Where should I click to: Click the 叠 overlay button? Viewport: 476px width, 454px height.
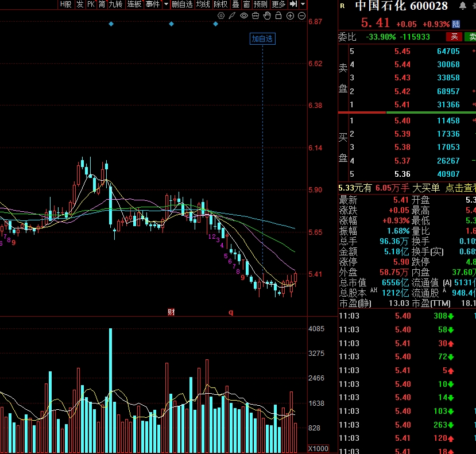[x=235, y=4]
